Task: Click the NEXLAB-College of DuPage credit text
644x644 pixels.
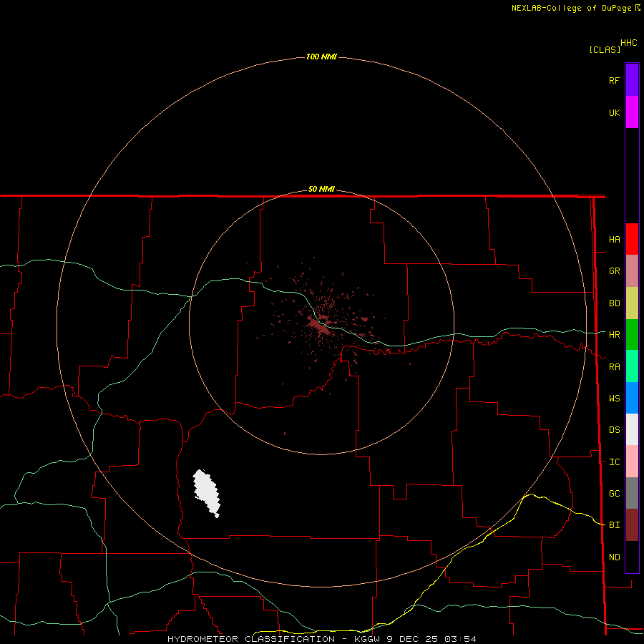Action: pyautogui.click(x=571, y=8)
